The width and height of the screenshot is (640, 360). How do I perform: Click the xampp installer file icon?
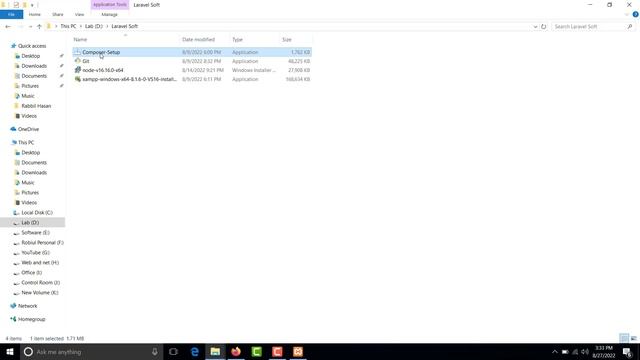point(78,79)
